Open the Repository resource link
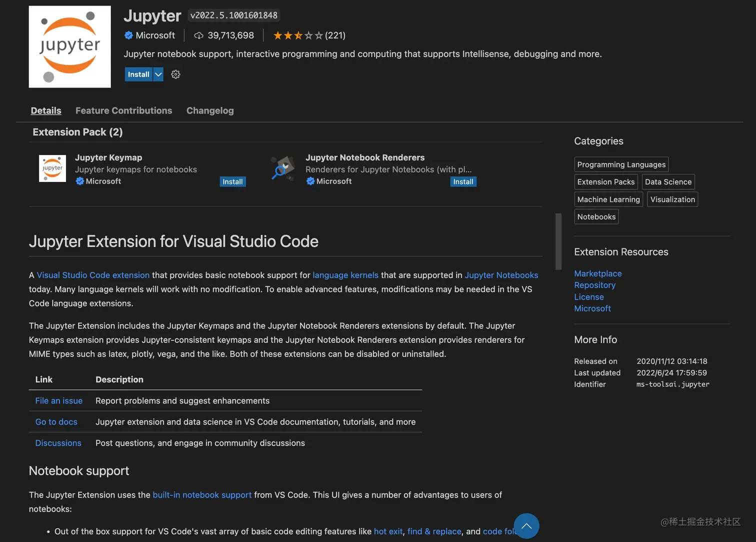 point(594,285)
